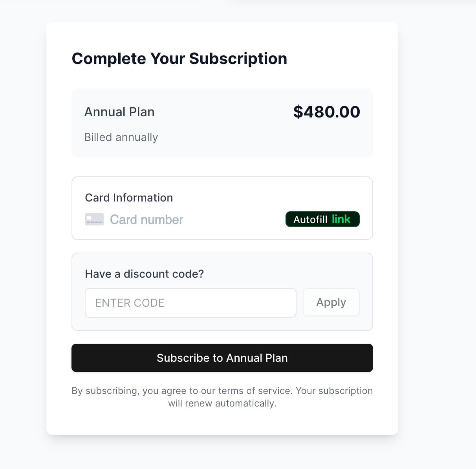Click the Annual Plan summary box

[x=222, y=123]
